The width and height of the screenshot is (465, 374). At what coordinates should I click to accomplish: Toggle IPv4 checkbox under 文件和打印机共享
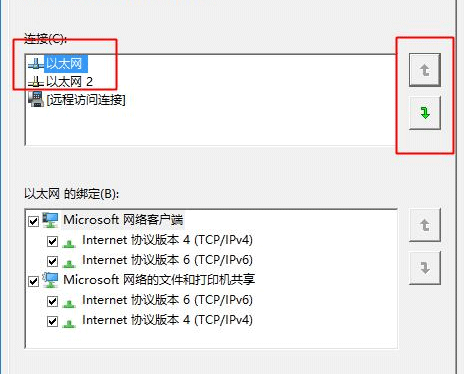pos(52,321)
